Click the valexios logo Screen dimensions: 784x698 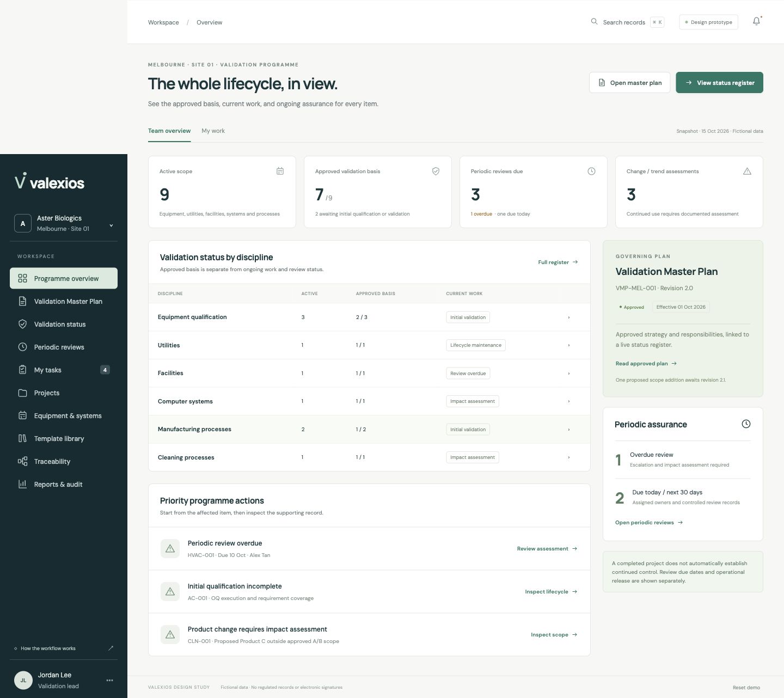(x=50, y=182)
